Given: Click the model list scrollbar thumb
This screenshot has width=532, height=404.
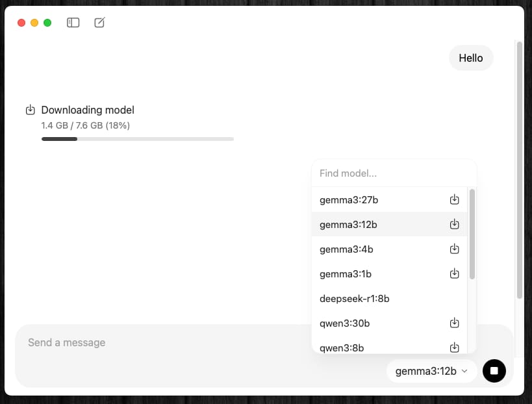Looking at the screenshot, I should coord(472,234).
